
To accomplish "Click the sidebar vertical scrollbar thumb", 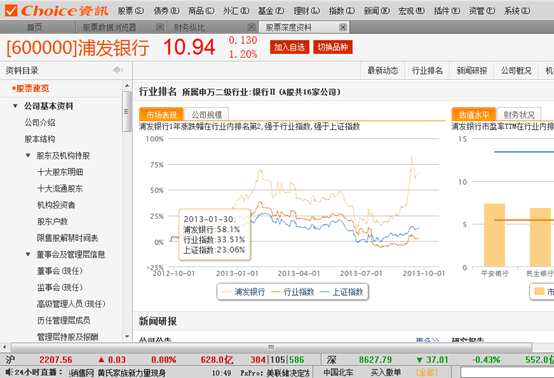I will (127, 111).
